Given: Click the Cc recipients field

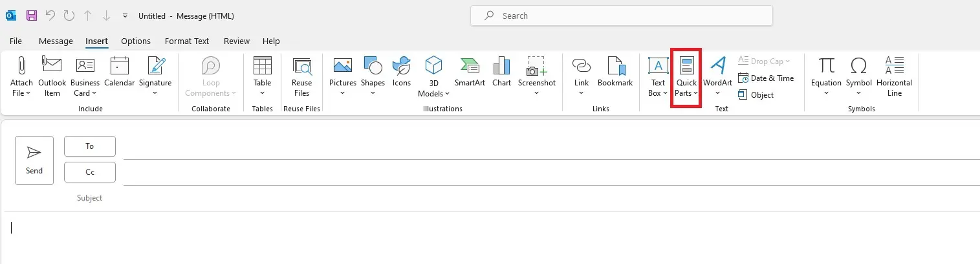Looking at the screenshot, I should tap(551, 173).
